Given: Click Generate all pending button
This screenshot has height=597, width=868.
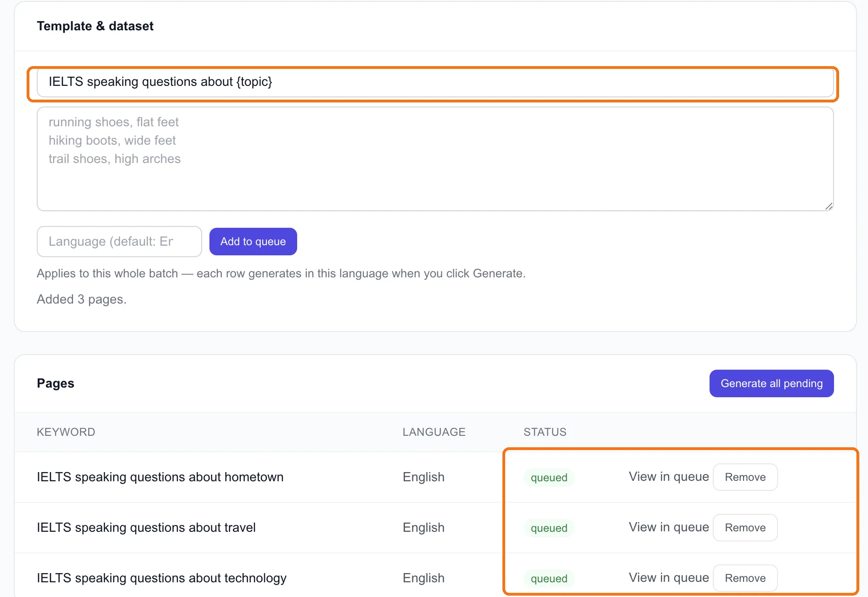Looking at the screenshot, I should pyautogui.click(x=772, y=383).
